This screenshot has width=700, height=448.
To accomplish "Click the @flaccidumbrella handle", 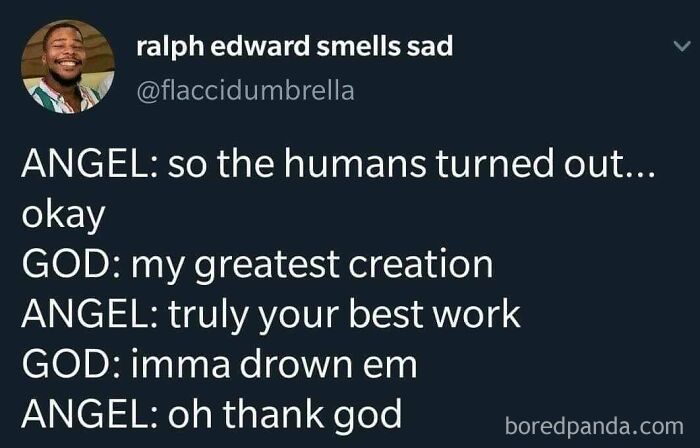I will tap(244, 91).
